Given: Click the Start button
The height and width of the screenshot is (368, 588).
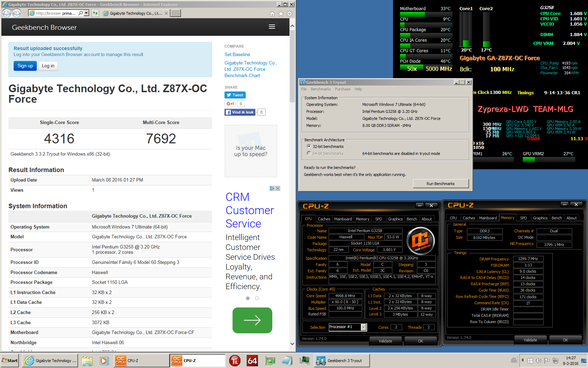Looking at the screenshot, I should (x=10, y=361).
